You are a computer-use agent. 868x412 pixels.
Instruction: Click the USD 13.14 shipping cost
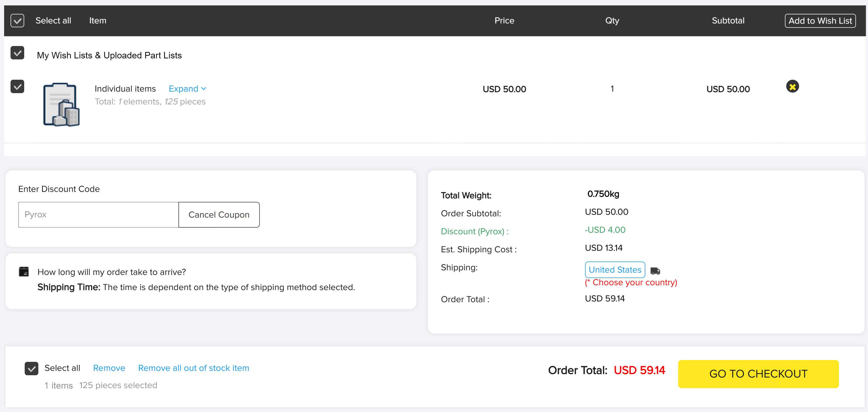(x=604, y=248)
